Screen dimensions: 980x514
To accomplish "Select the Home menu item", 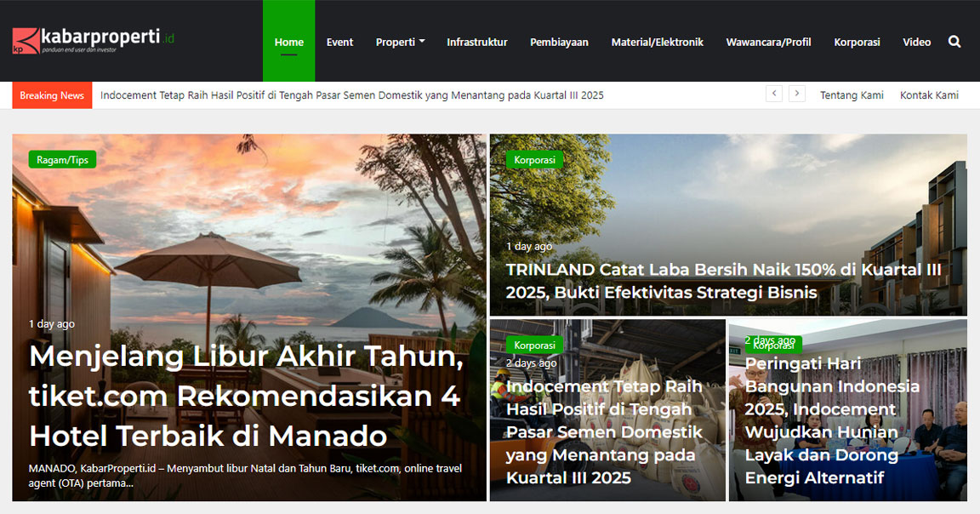I will (x=289, y=41).
